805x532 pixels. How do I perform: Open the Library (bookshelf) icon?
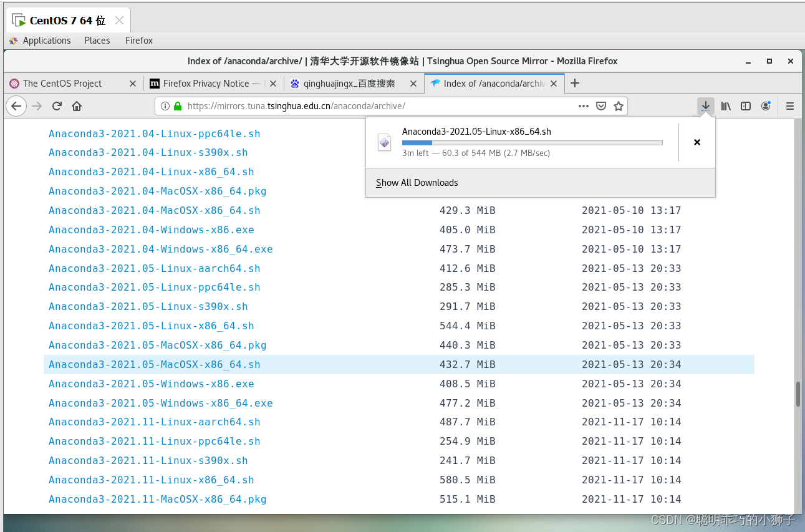click(725, 105)
